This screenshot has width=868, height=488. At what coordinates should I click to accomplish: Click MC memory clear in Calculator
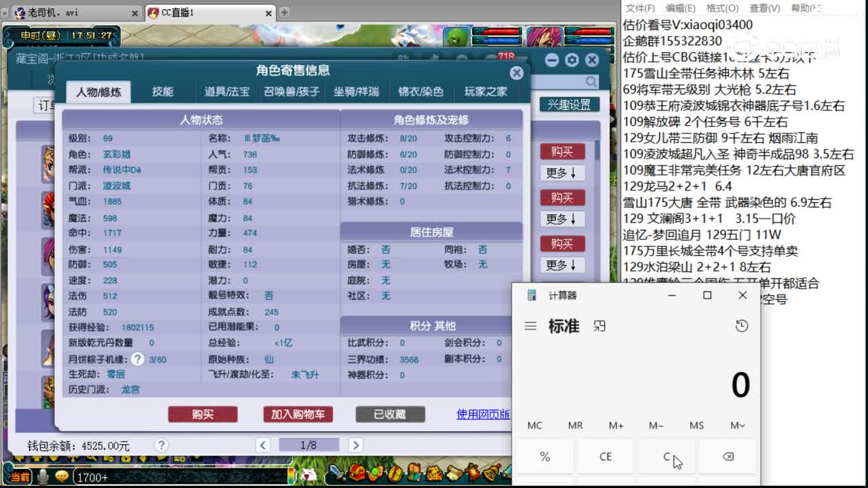(535, 426)
